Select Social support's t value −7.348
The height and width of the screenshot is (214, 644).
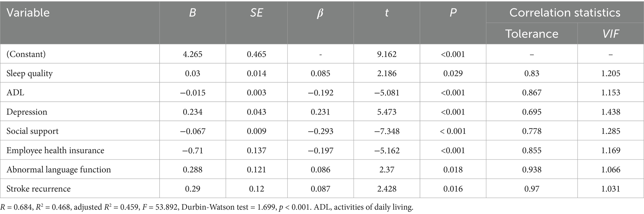[x=387, y=131]
